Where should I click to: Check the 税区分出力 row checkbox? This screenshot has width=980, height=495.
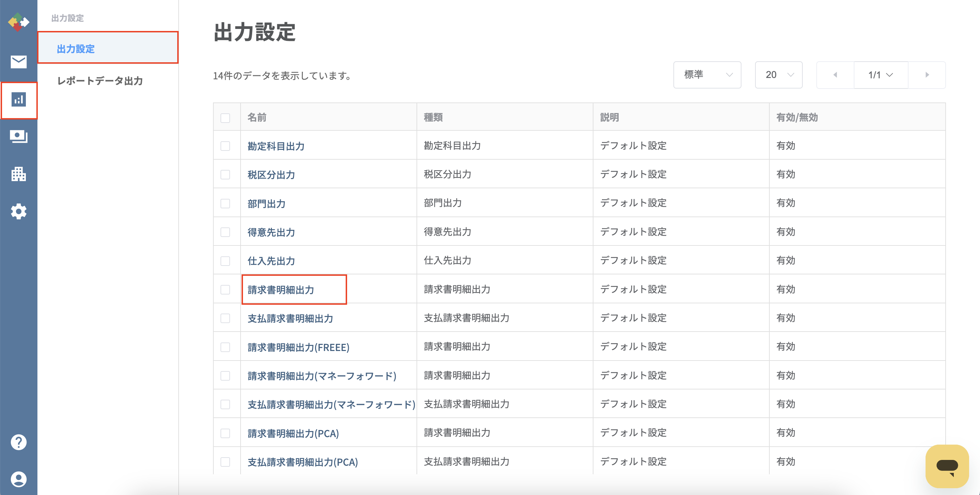pyautogui.click(x=225, y=175)
